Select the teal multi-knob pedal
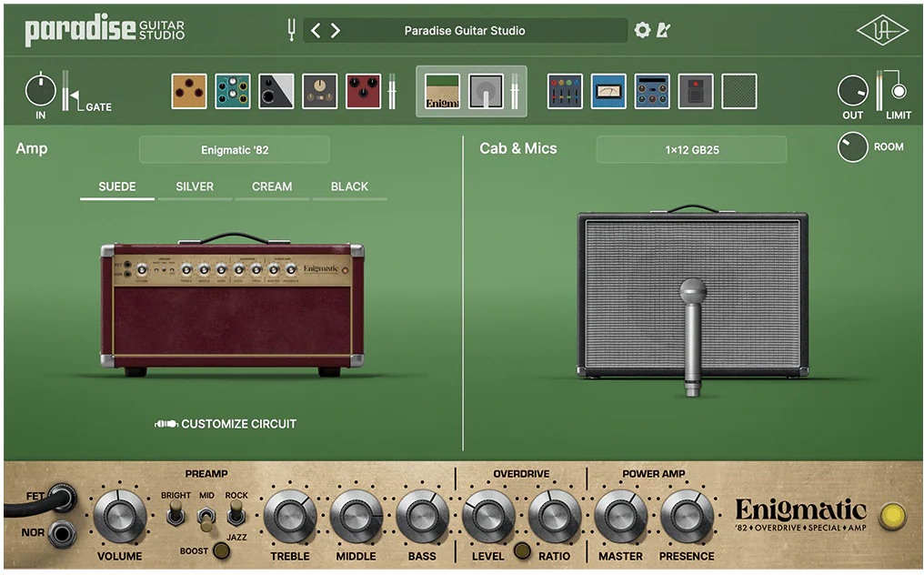 233,91
